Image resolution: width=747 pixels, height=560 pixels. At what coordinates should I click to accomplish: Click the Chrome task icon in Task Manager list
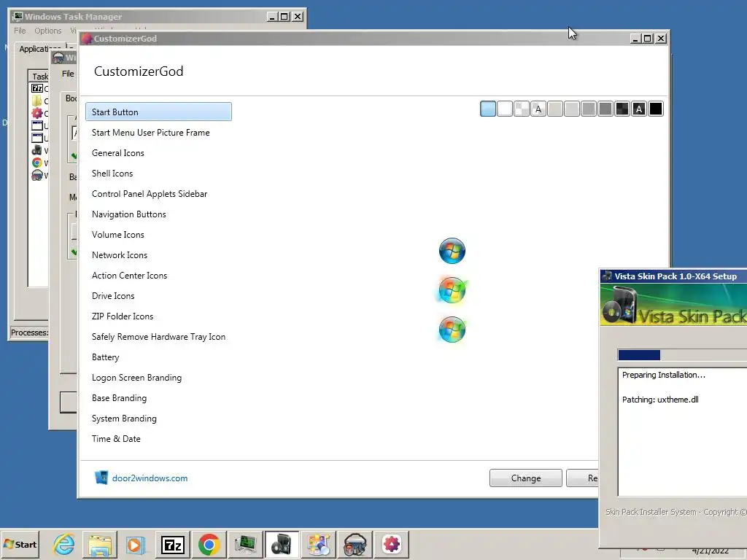[37, 163]
